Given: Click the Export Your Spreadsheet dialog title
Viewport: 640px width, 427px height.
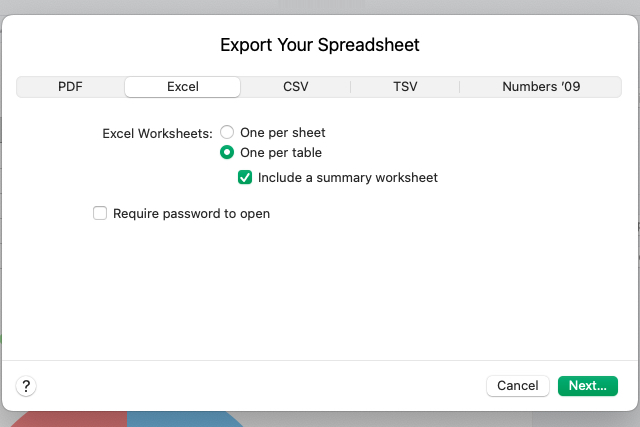Looking at the screenshot, I should 320,45.
